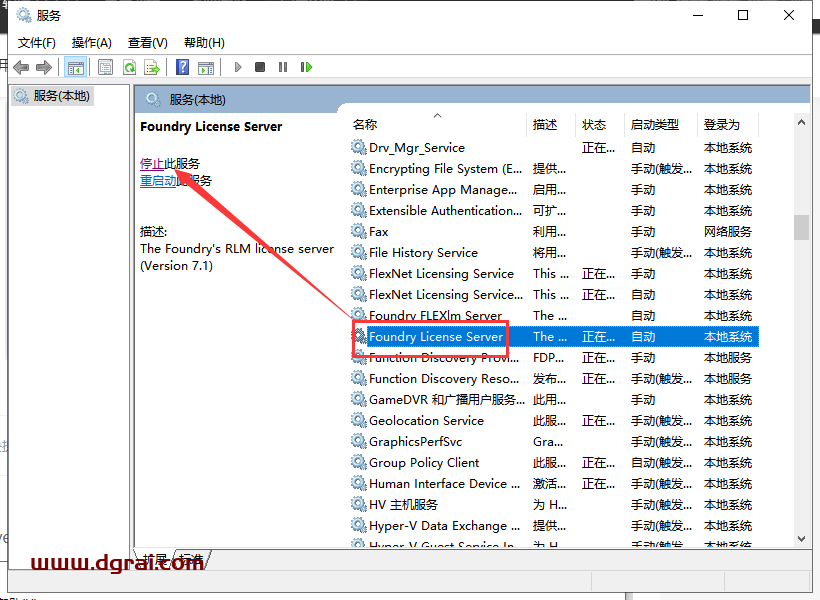Select the Function Discovery Resource row
Viewport: 820px width, 600px height.
554,378
